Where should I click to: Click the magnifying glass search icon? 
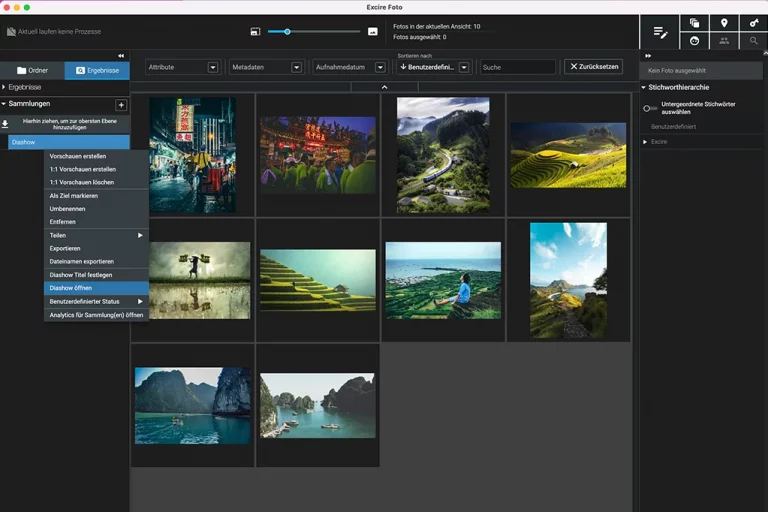[753, 41]
